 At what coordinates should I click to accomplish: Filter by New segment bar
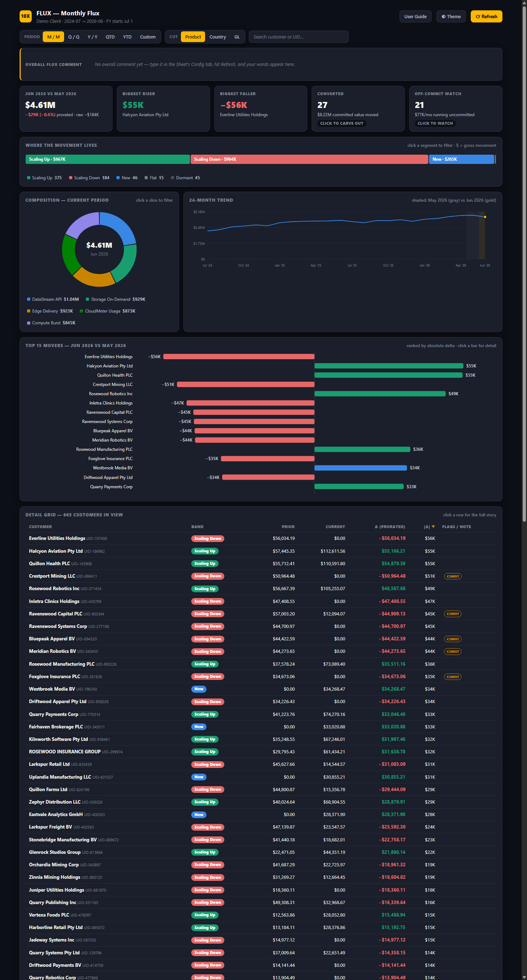pos(461,159)
